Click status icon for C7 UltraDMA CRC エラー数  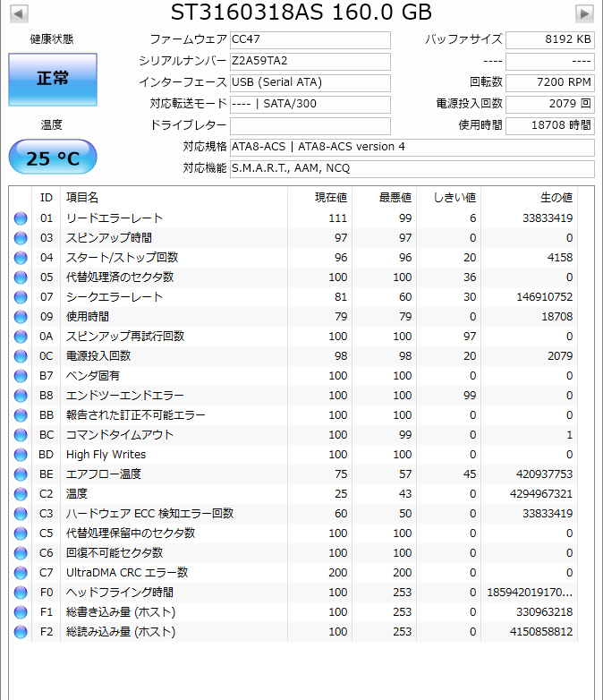(21, 573)
